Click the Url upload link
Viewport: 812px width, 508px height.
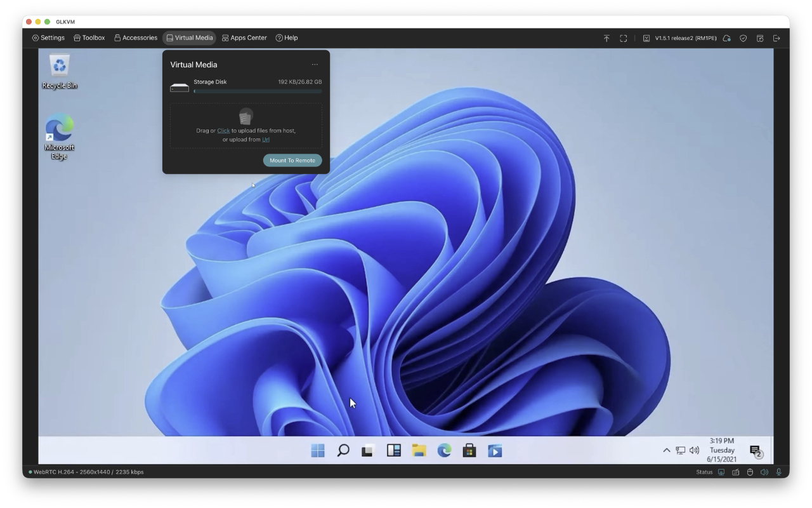coord(266,140)
